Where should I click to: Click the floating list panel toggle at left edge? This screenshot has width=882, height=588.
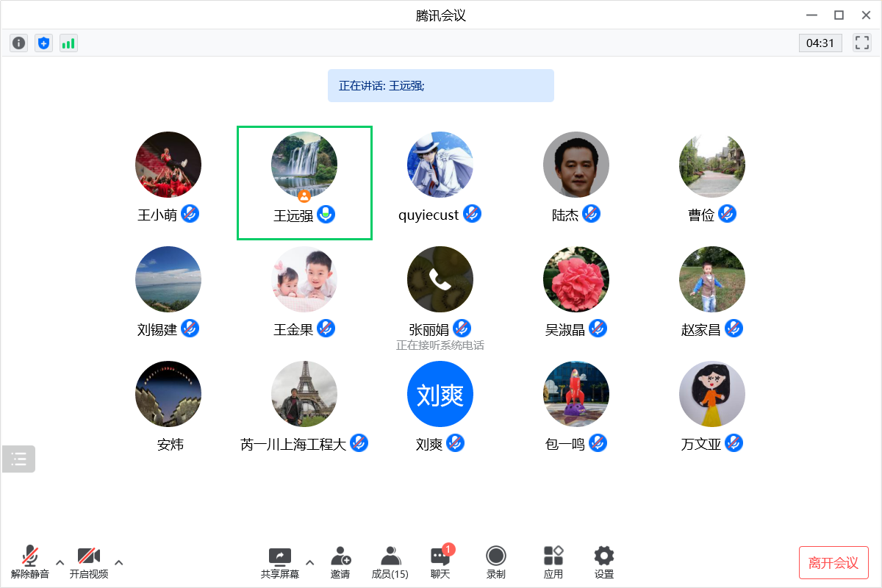[x=18, y=459]
